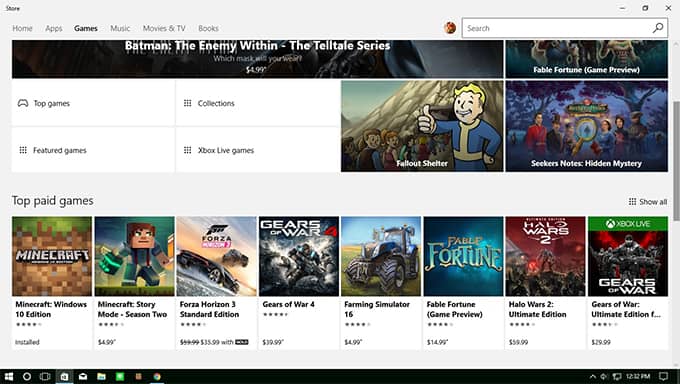Click the Top paid games heading
This screenshot has height=384, width=680.
pyautogui.click(x=52, y=201)
